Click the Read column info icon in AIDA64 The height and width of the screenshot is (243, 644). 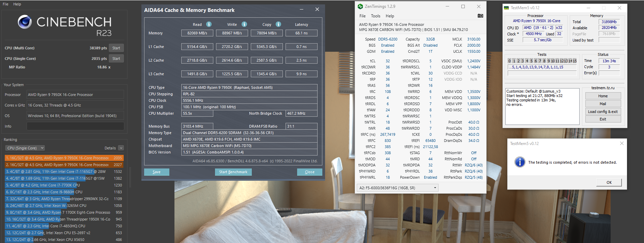209,24
